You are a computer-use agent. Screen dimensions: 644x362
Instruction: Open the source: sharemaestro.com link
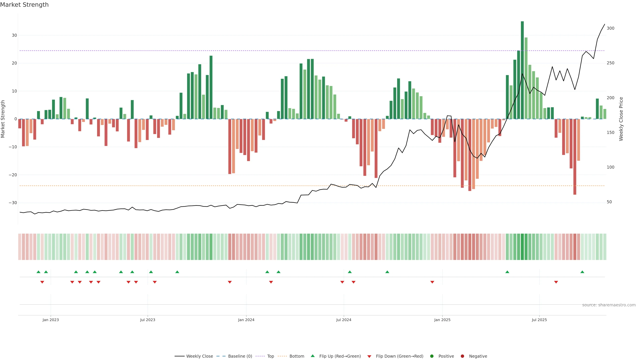click(609, 305)
